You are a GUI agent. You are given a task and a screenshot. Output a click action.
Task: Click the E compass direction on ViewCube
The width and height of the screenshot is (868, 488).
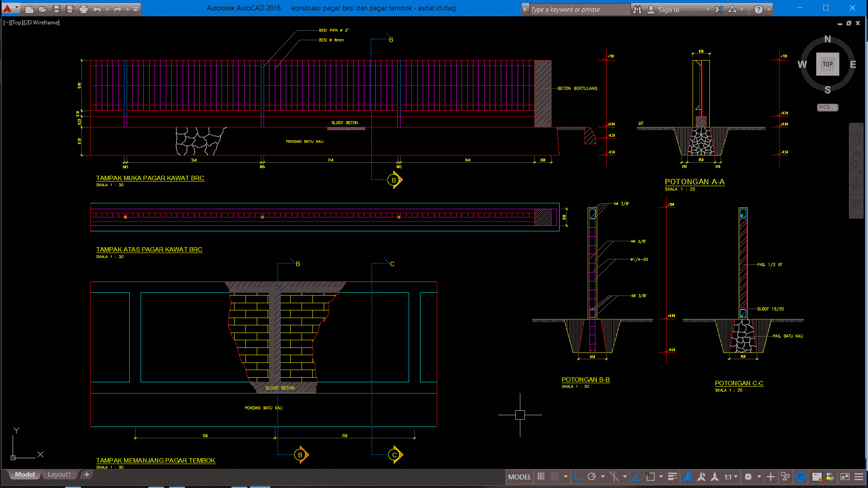point(853,65)
